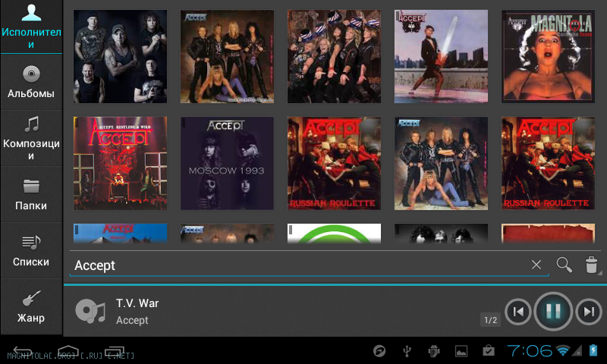Screen dimensions: 607x364
Task: Tap the battery charging icon
Action: (x=593, y=350)
